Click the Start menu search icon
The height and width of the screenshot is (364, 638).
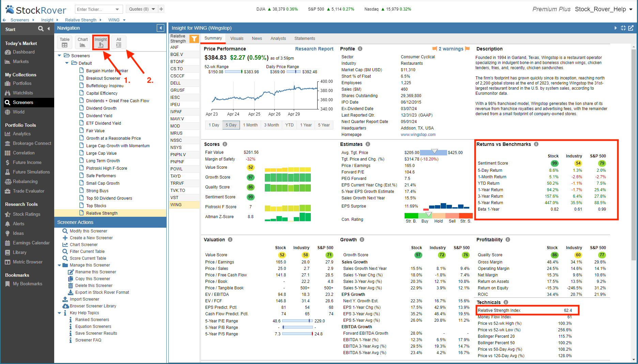point(41,29)
